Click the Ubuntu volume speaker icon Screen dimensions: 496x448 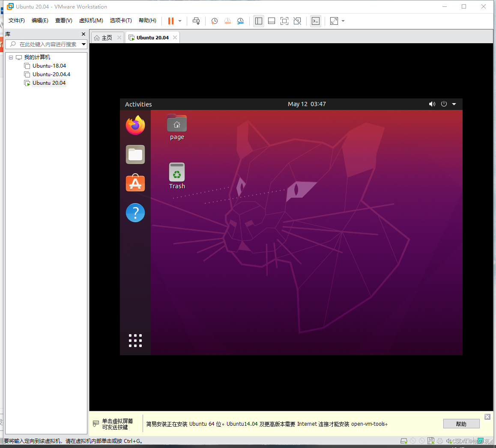(x=432, y=104)
